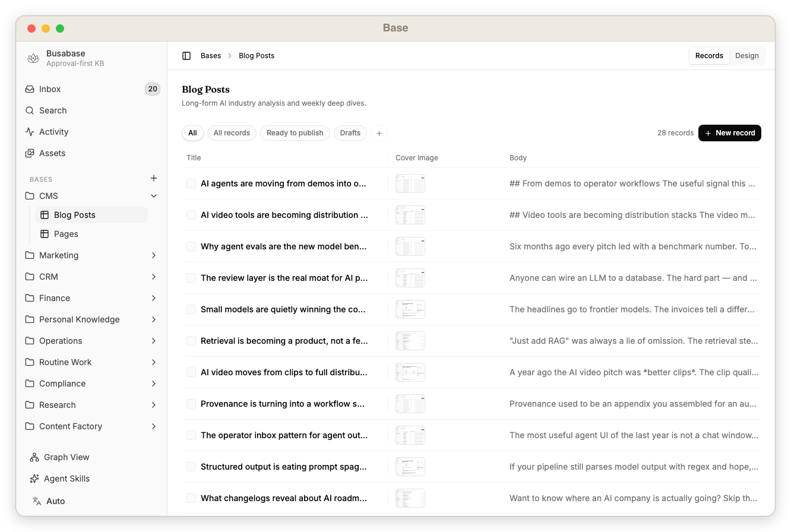Check the 'AI video tools' row checkbox
The height and width of the screenshot is (532, 791).
click(191, 215)
